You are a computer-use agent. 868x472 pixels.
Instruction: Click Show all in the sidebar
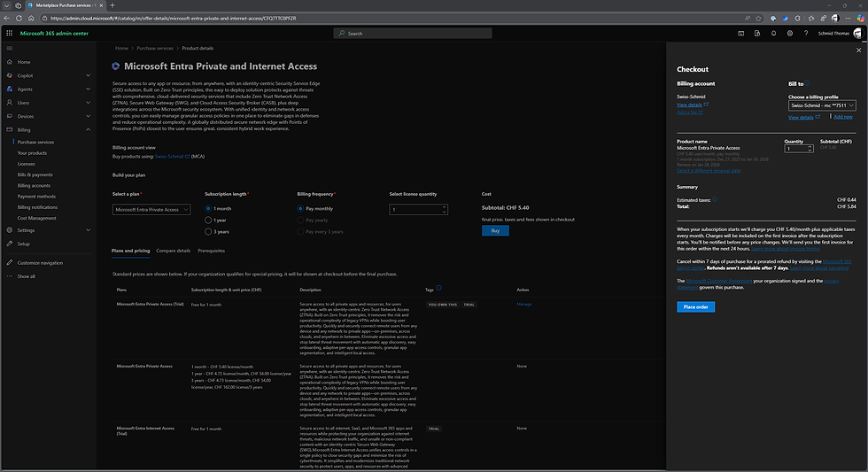(26, 276)
